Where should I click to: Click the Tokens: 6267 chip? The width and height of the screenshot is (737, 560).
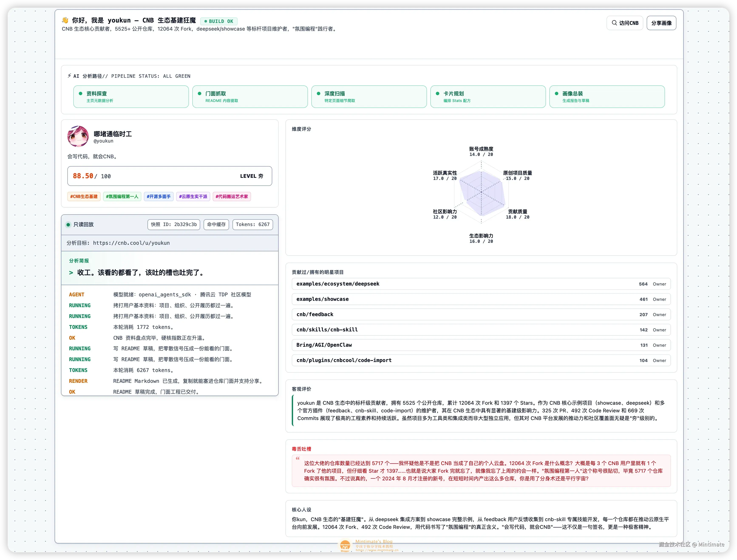coord(253,225)
